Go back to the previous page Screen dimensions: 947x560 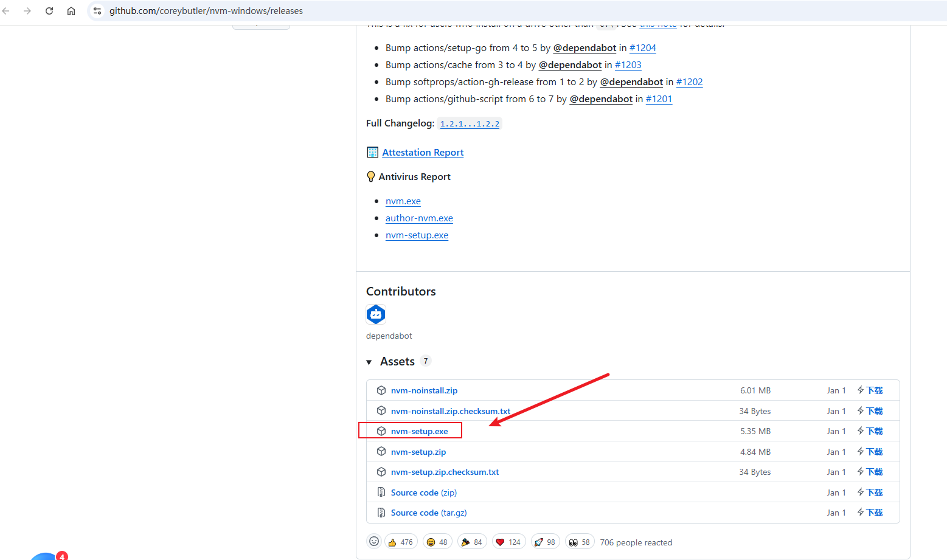coord(7,11)
